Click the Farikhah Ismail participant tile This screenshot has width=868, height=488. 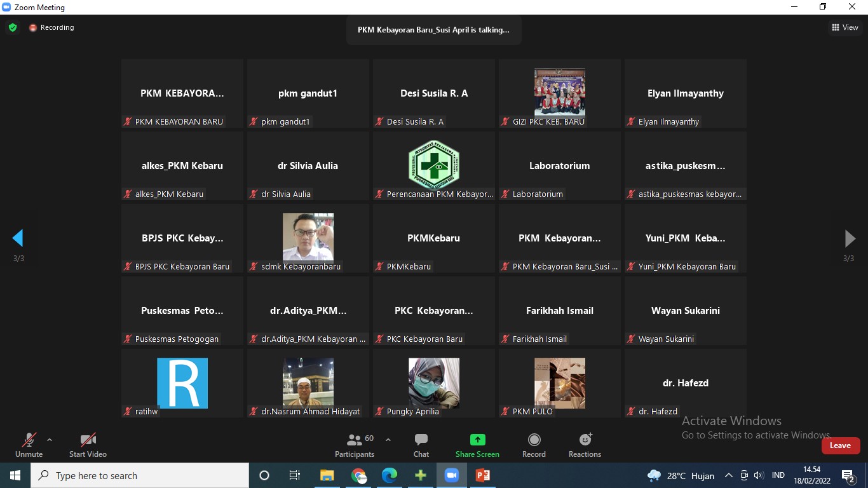(x=560, y=311)
